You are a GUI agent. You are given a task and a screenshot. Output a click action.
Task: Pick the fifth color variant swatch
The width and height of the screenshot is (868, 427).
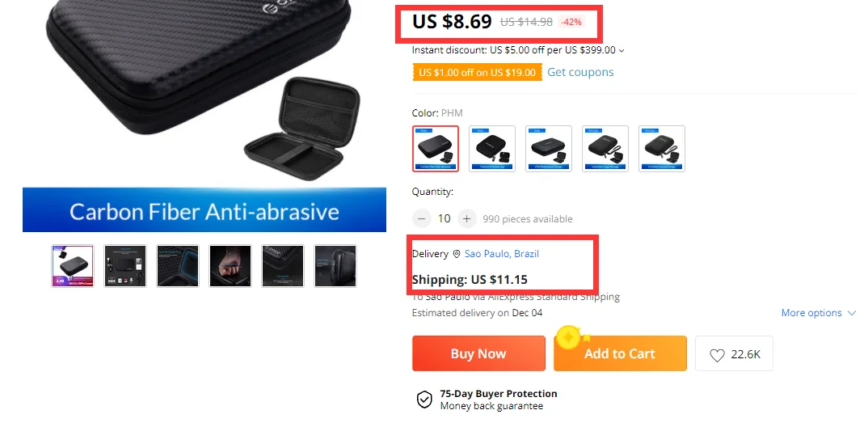[x=662, y=149]
